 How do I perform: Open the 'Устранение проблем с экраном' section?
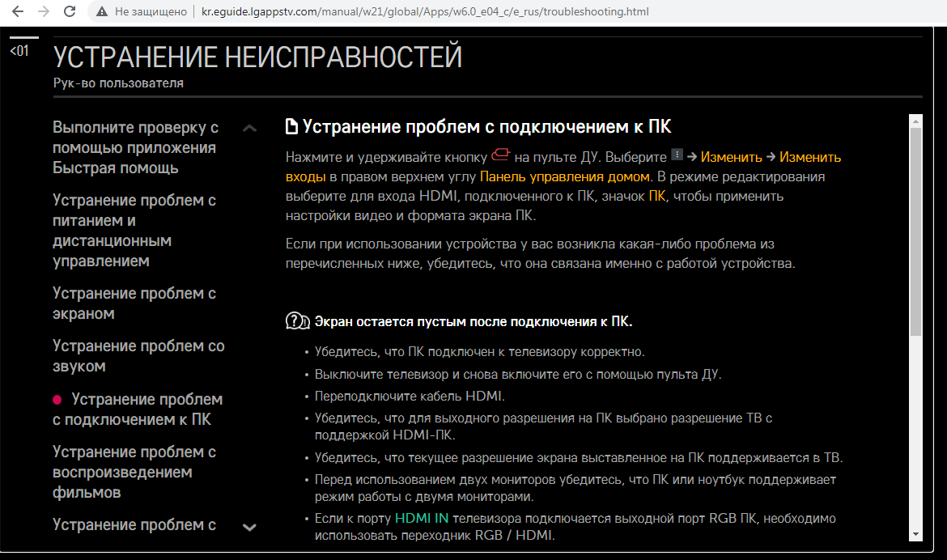134,303
